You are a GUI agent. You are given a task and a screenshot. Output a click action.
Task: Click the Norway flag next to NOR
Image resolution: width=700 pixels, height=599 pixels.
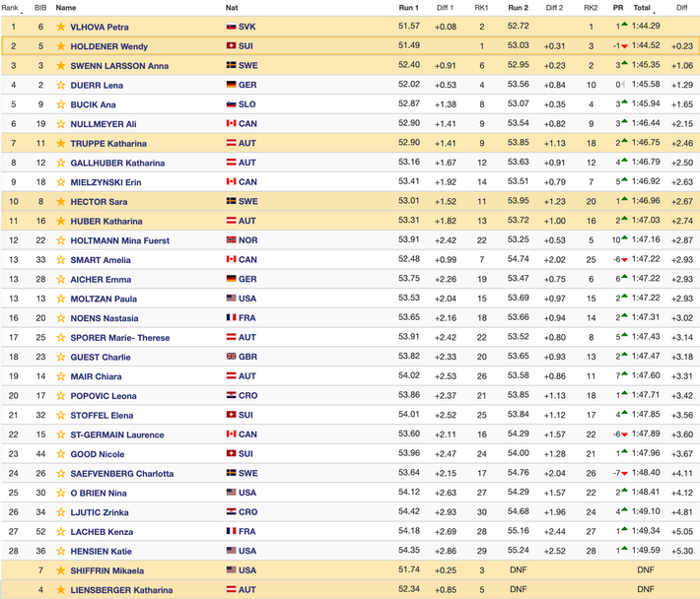click(231, 240)
